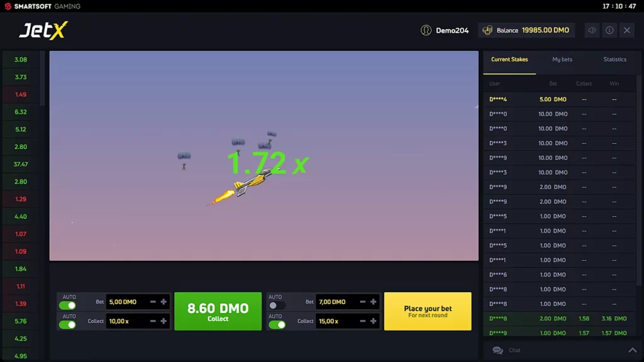Collect the 8.60 DMO winnings
Image resolution: width=644 pixels, height=362 pixels.
(218, 311)
